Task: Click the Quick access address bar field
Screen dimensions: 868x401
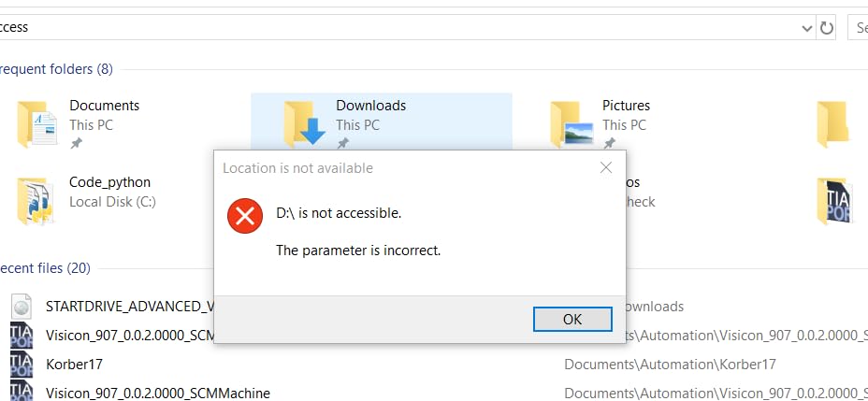Action: 398,28
